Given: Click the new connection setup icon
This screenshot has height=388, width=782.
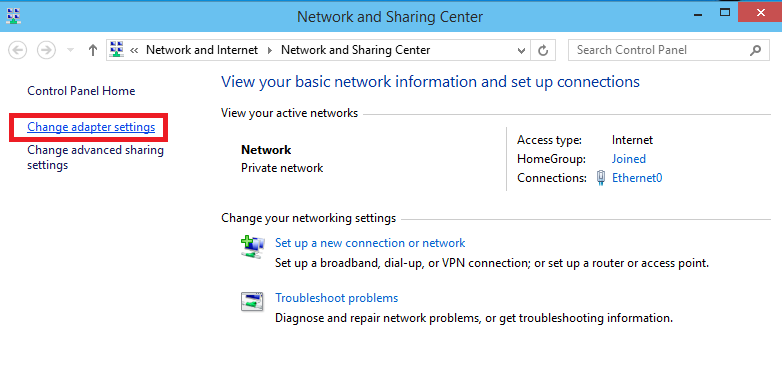Looking at the screenshot, I should (253, 247).
